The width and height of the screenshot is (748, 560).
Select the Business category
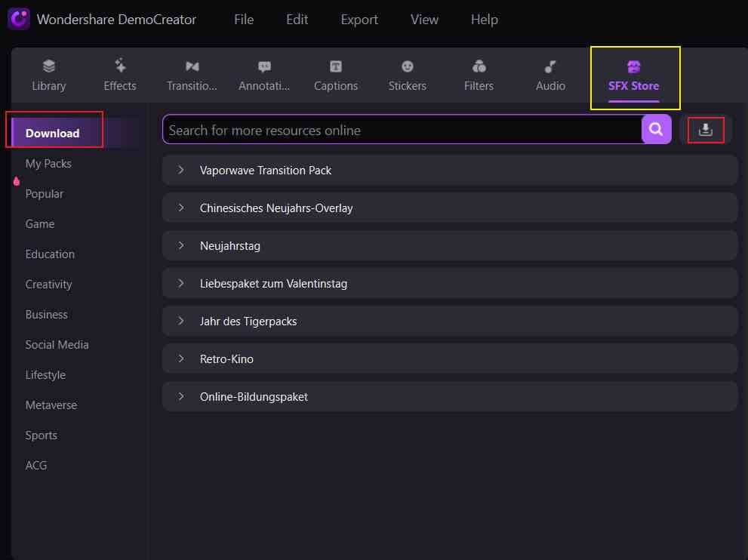(x=46, y=315)
